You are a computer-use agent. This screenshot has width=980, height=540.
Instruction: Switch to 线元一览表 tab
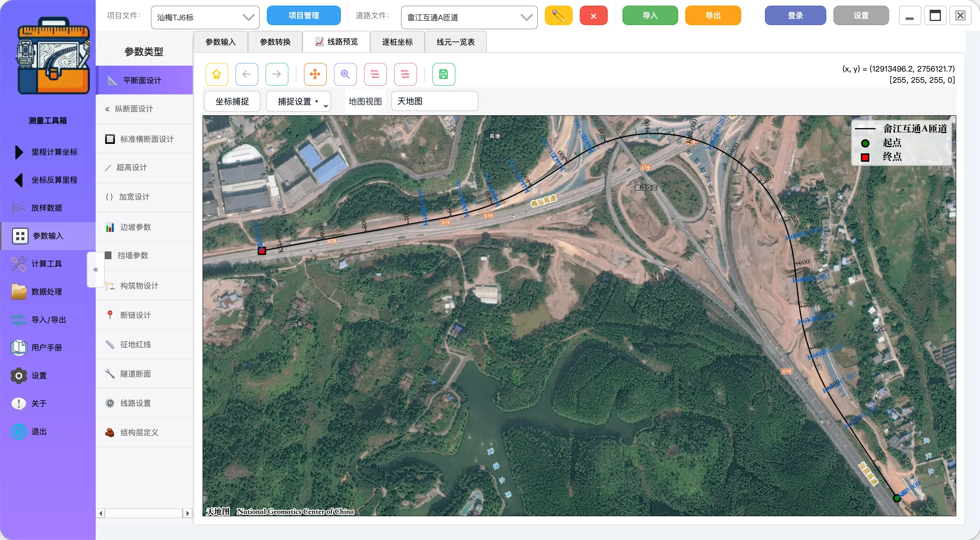455,42
